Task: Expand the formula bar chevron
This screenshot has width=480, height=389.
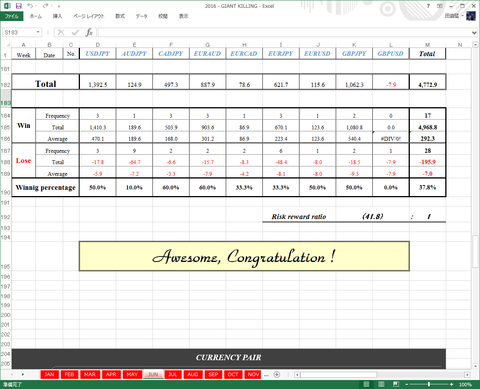Action: [474, 33]
